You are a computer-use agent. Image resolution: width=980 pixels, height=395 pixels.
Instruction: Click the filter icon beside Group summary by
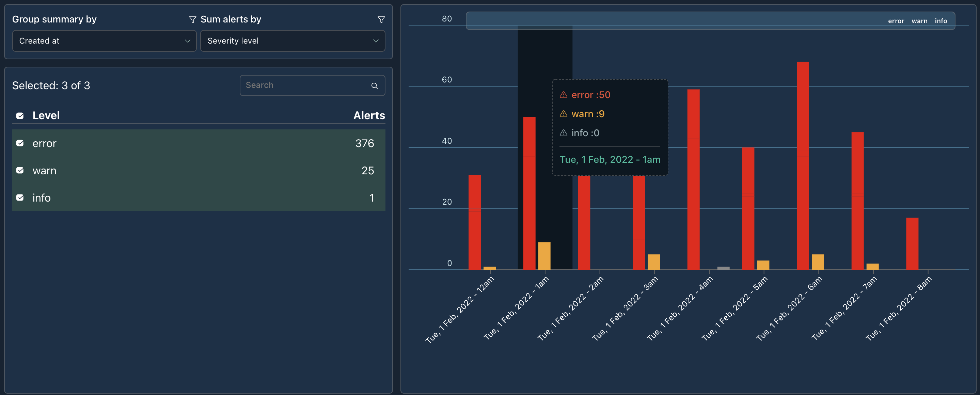(x=192, y=19)
